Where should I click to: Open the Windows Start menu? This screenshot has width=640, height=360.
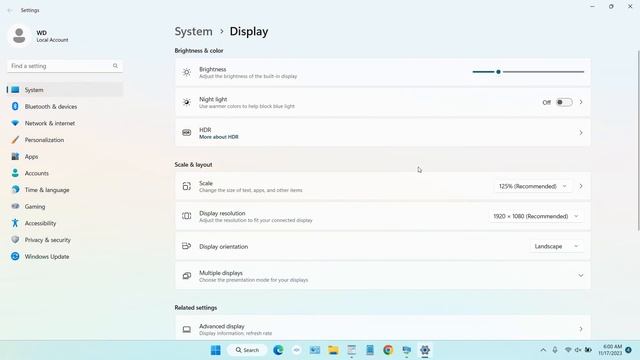coord(216,350)
